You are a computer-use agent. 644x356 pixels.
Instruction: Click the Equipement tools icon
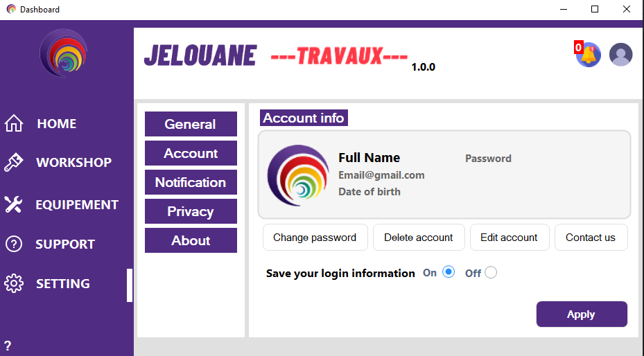pyautogui.click(x=14, y=204)
